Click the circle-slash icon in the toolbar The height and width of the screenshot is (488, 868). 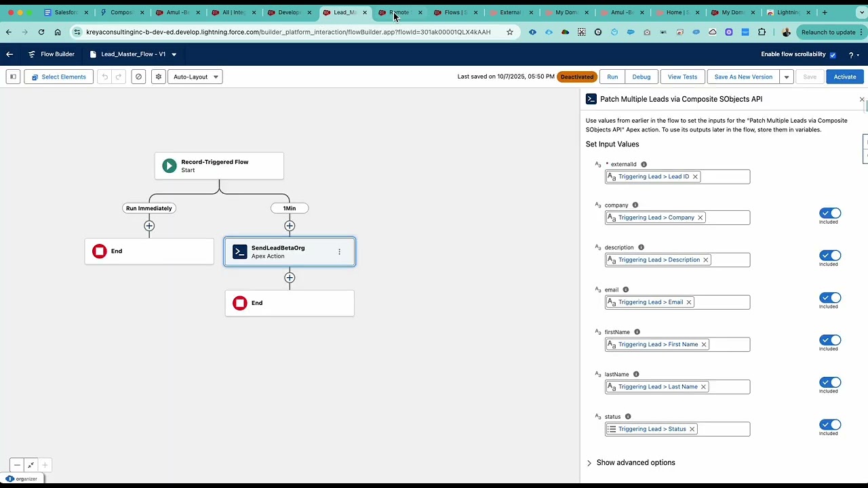(x=138, y=77)
